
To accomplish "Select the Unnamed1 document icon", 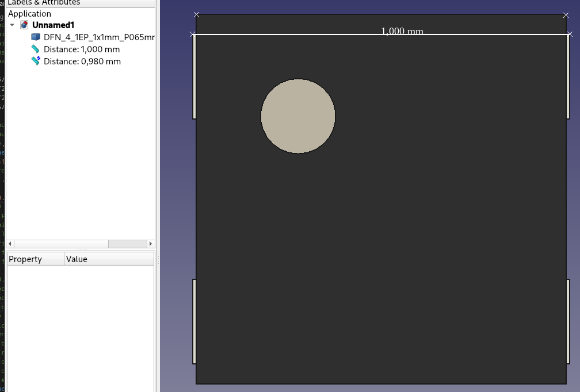I will [24, 25].
